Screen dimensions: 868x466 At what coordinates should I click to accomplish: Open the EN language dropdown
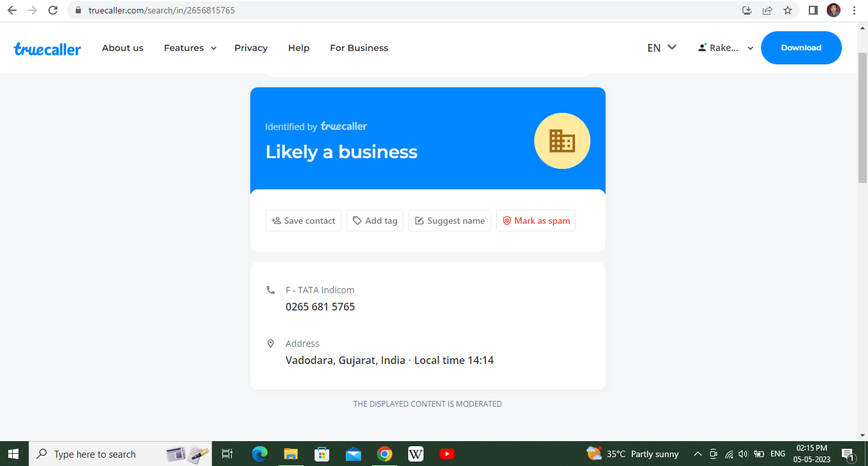662,48
